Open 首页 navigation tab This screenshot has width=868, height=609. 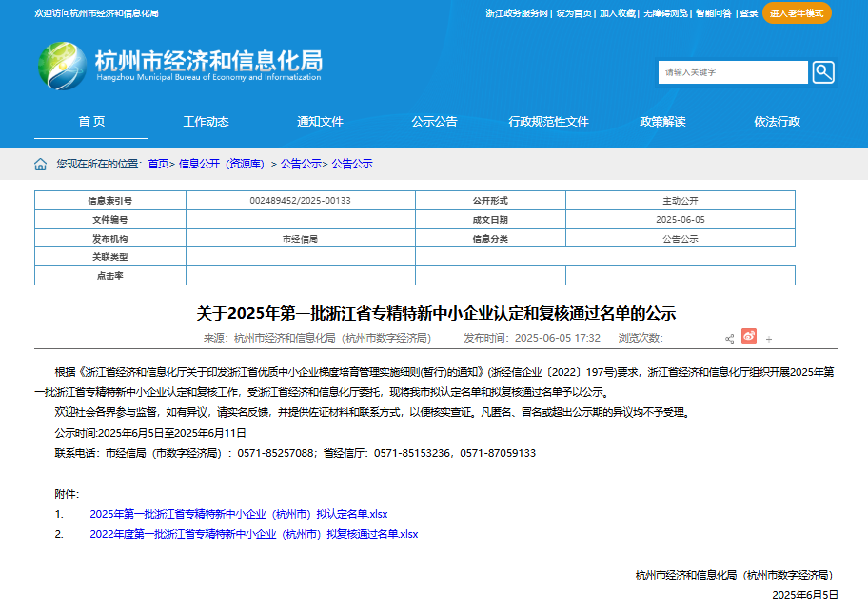point(91,121)
